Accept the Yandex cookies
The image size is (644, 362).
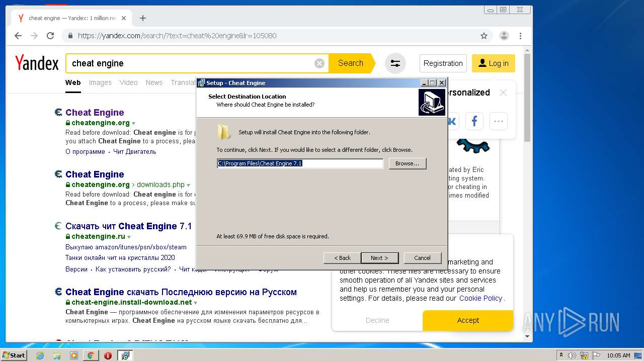tap(468, 320)
